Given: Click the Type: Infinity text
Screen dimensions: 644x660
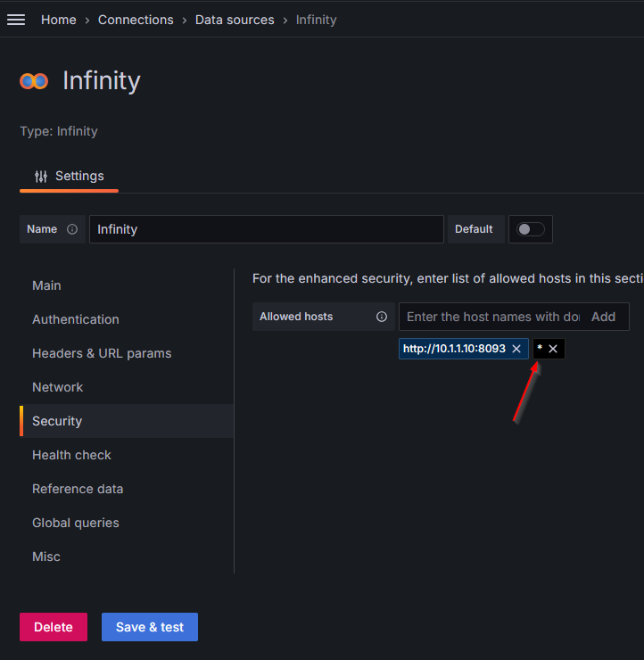Looking at the screenshot, I should tap(59, 131).
